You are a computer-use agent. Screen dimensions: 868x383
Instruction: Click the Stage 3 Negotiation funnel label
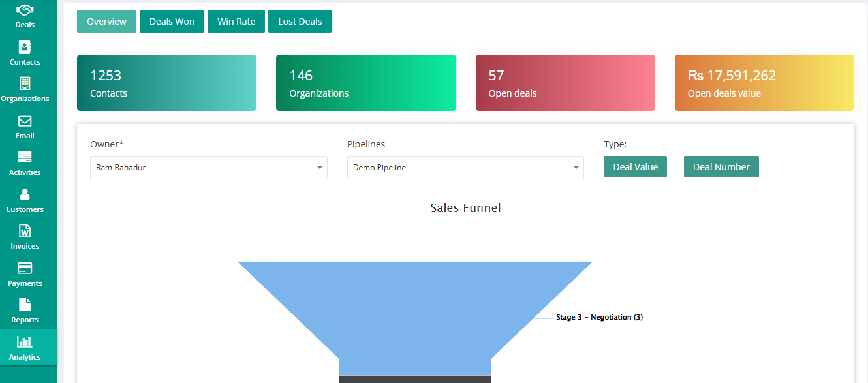tap(598, 317)
